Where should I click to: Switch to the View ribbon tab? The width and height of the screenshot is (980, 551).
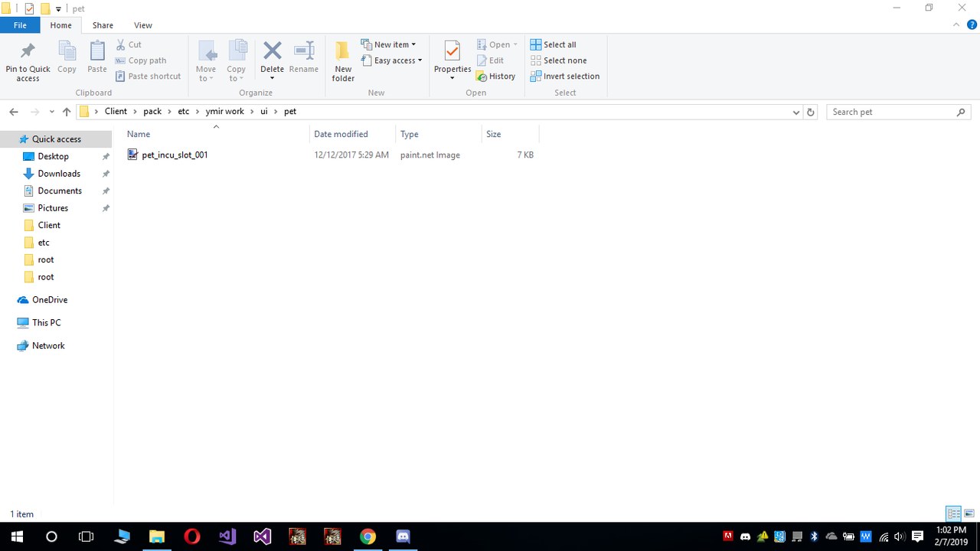[x=143, y=25]
